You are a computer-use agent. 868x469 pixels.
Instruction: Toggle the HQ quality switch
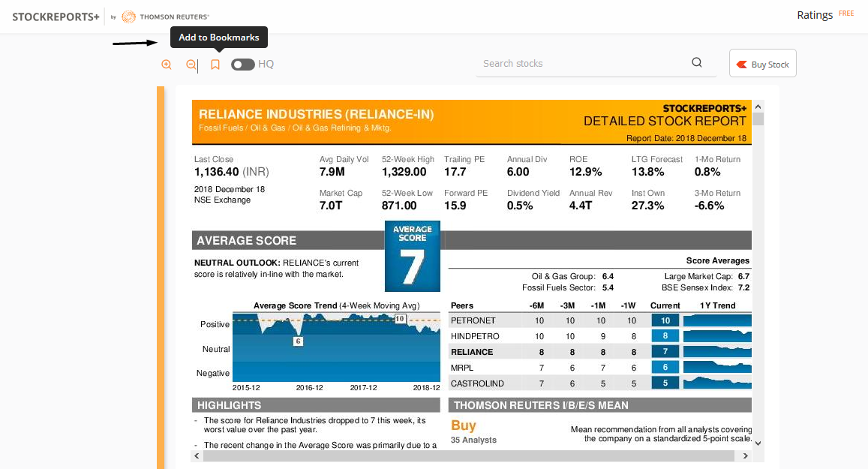click(242, 65)
